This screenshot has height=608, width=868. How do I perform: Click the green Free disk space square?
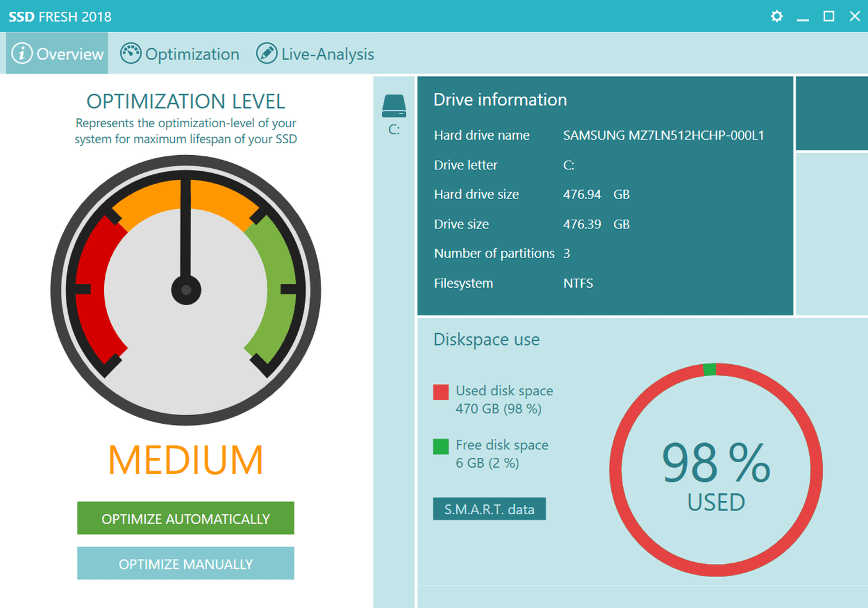coord(440,445)
